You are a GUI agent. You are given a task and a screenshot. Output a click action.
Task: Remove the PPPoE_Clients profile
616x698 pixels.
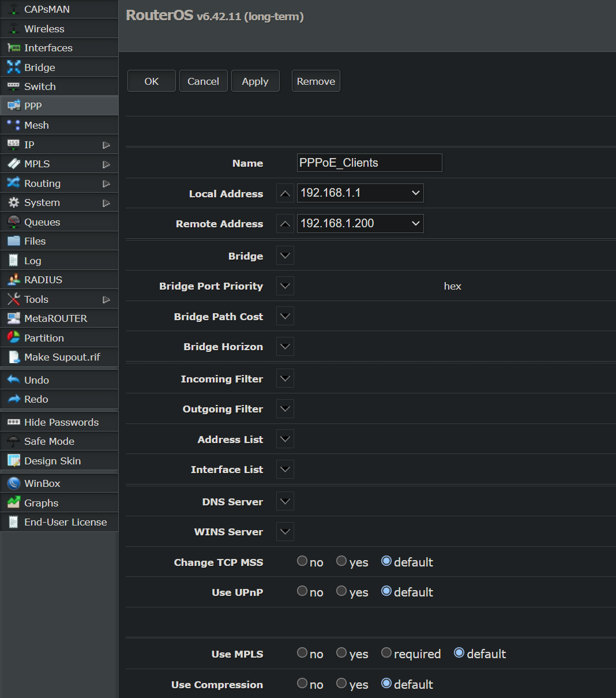click(x=316, y=81)
